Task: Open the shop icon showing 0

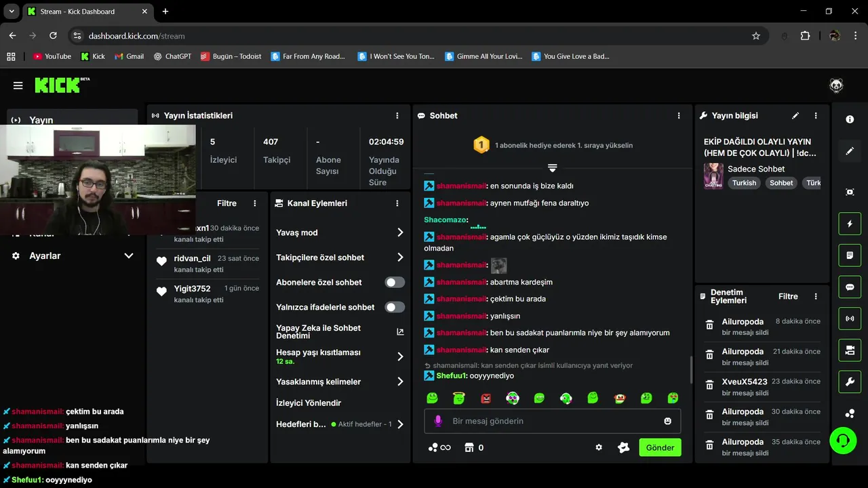Action: click(474, 447)
